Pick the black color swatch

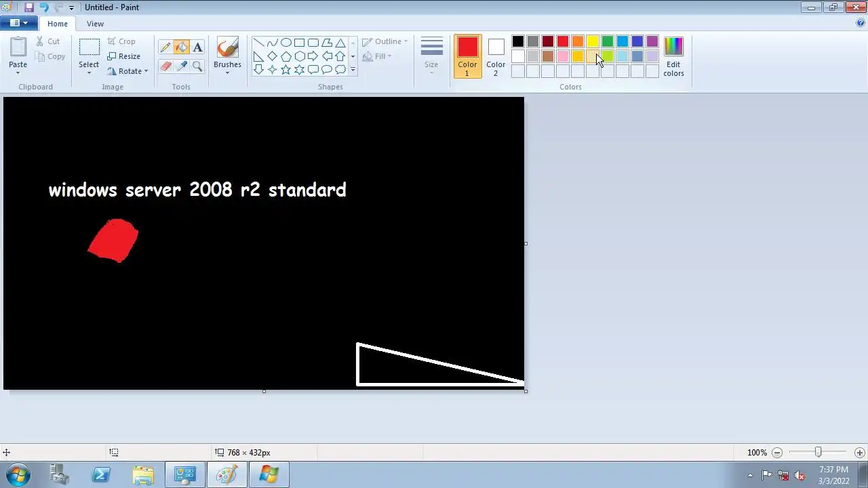[x=518, y=42]
